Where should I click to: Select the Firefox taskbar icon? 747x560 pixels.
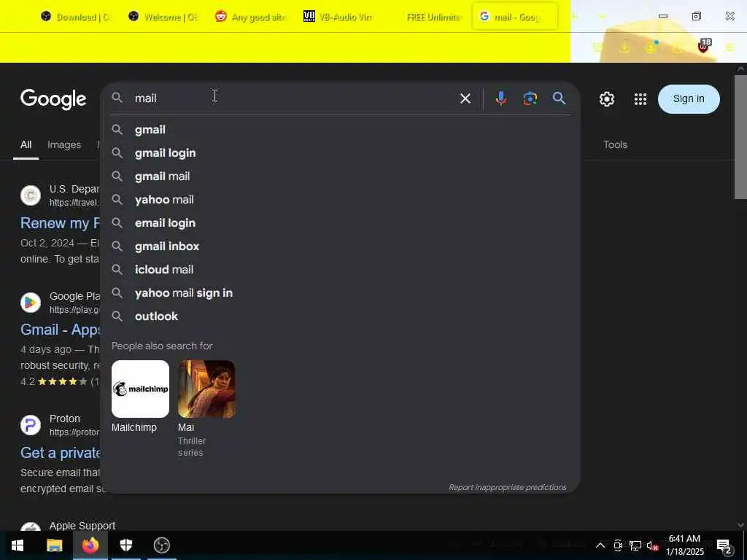(90, 545)
